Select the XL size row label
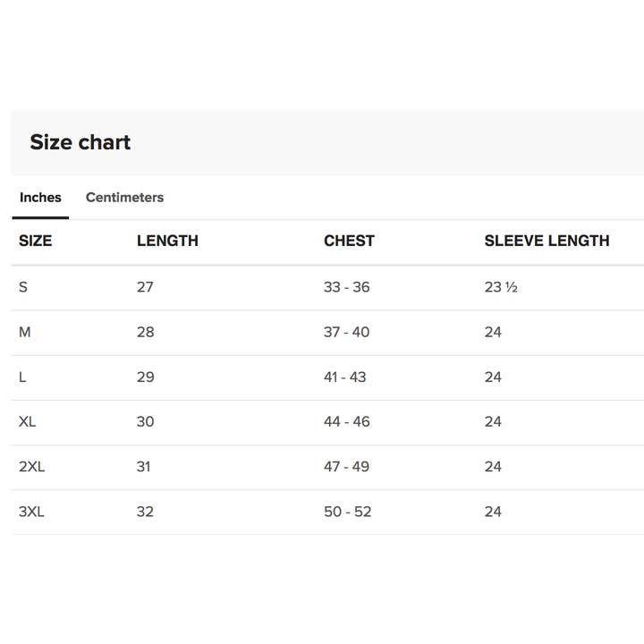The height and width of the screenshot is (644, 644). tap(28, 421)
